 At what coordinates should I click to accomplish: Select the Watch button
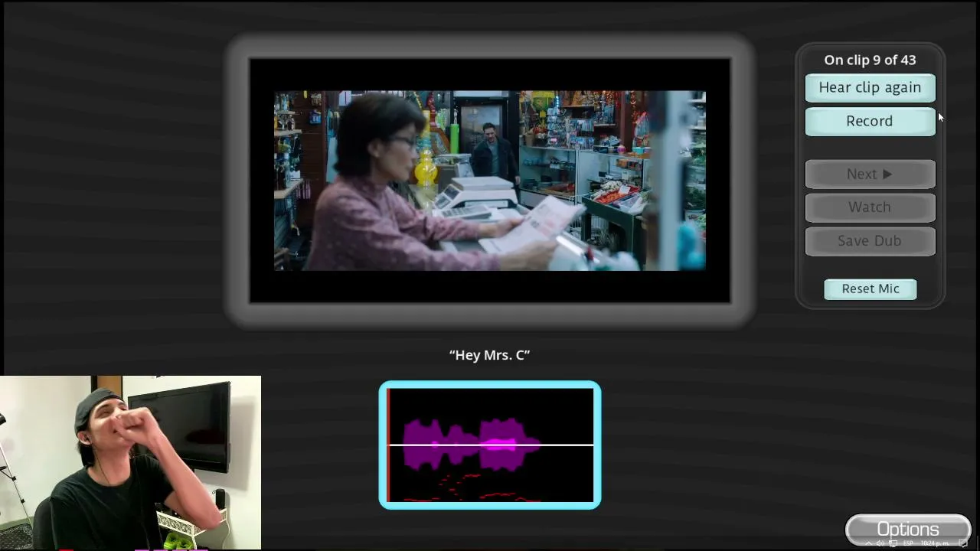point(870,207)
